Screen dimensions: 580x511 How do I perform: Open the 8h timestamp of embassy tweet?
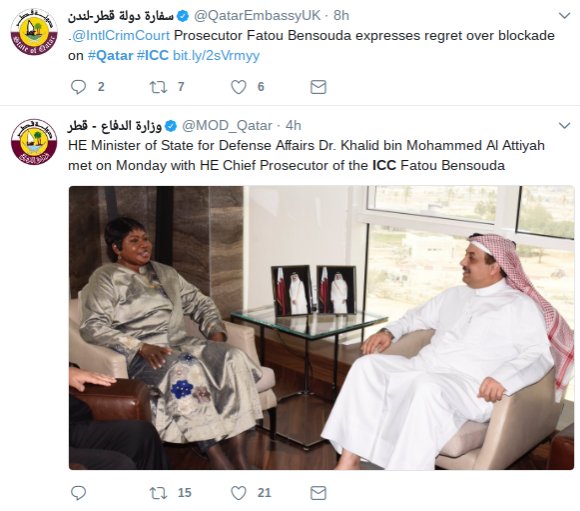pos(341,16)
